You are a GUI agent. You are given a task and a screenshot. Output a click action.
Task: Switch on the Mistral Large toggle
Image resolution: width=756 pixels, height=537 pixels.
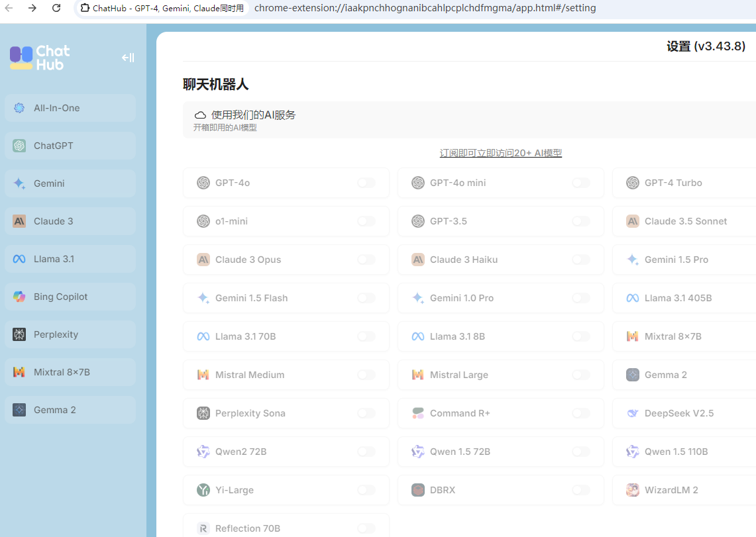pos(580,375)
